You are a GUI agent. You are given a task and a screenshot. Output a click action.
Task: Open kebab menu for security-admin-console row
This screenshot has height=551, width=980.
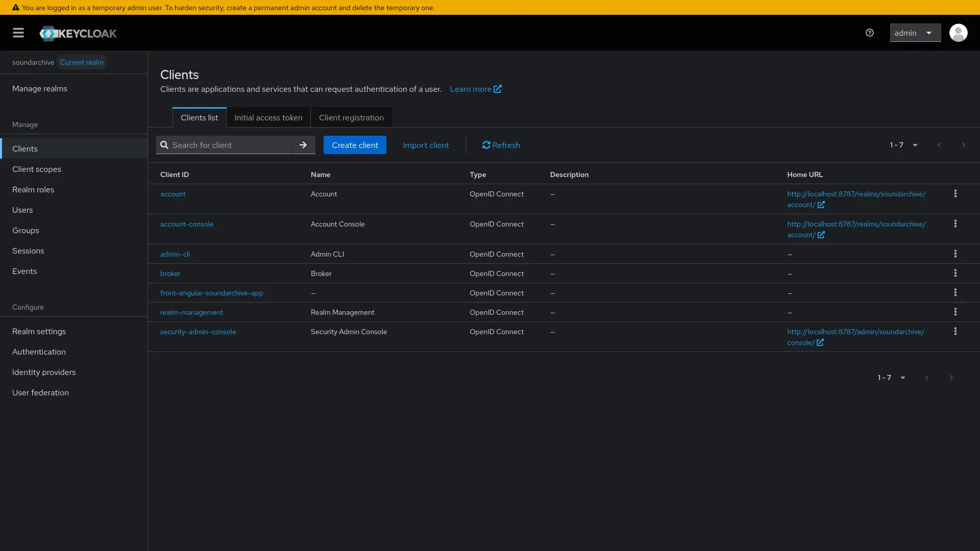[955, 332]
